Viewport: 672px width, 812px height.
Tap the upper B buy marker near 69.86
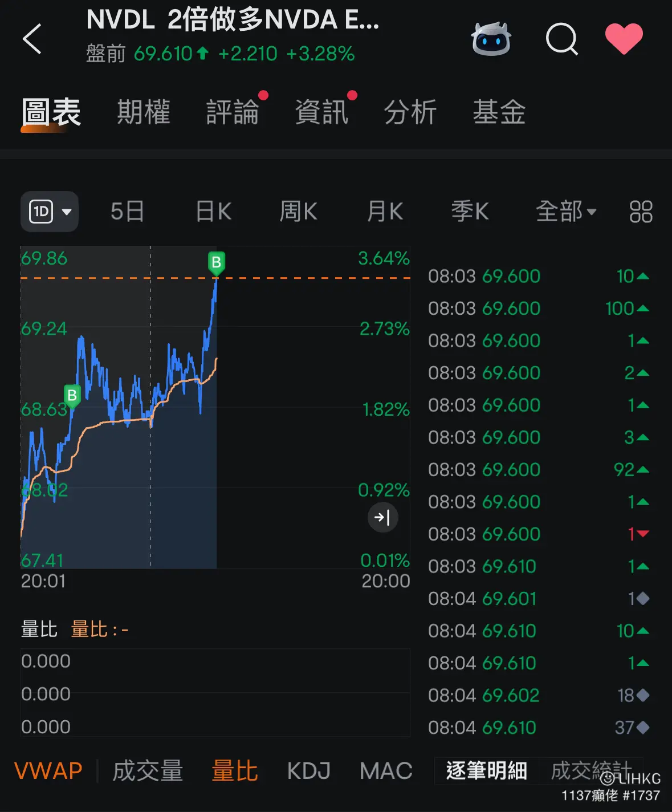216,263
